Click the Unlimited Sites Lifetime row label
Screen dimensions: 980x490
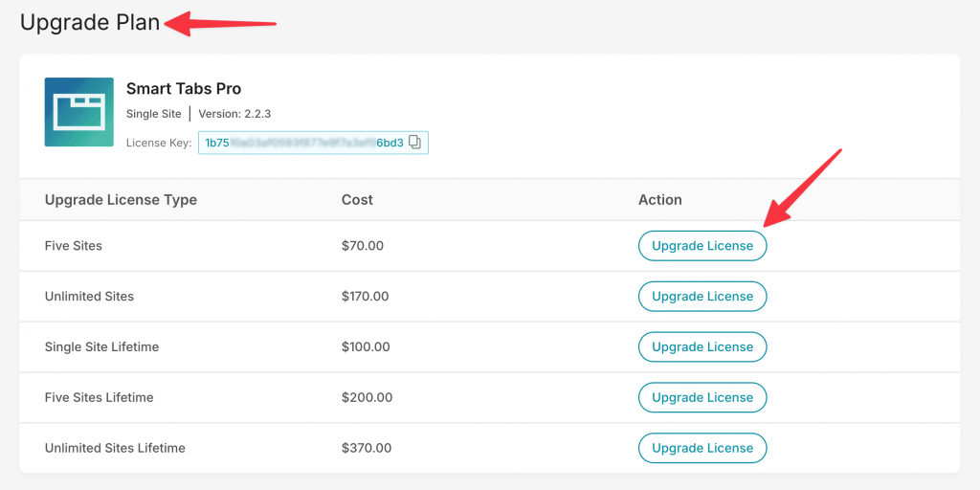(115, 448)
